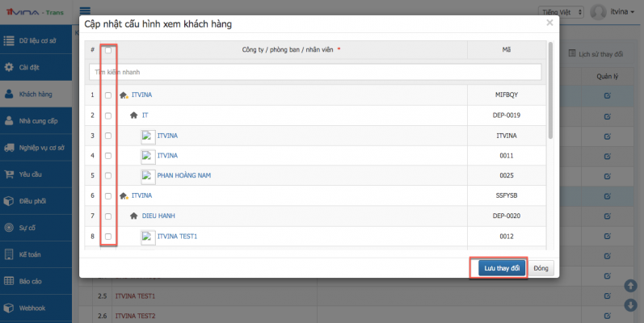
Task: Click the Lưu thay đổi button
Action: (498, 268)
